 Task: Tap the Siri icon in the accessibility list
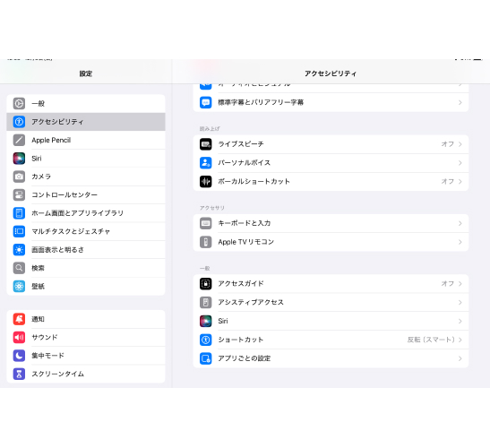(x=206, y=321)
